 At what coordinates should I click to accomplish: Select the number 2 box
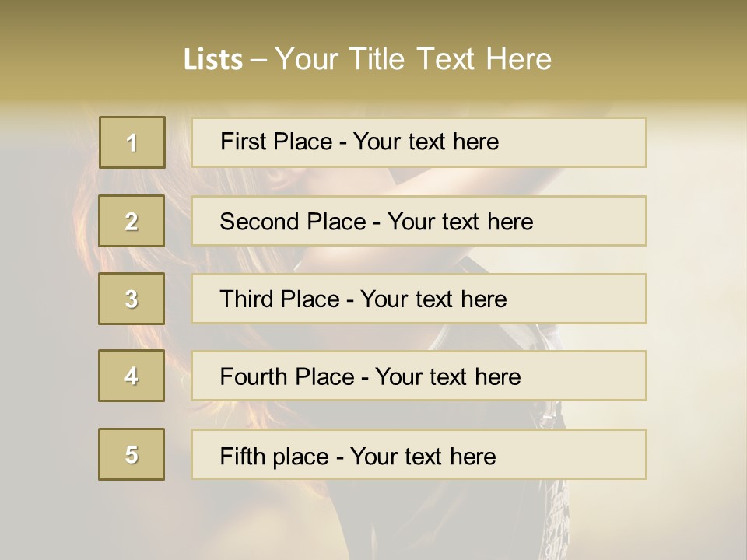coord(132,221)
